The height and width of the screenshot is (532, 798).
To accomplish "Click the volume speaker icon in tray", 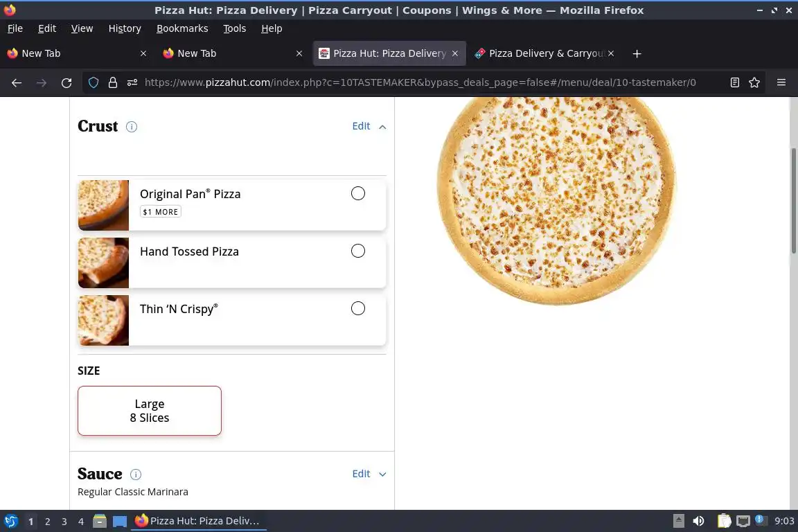I will (699, 521).
